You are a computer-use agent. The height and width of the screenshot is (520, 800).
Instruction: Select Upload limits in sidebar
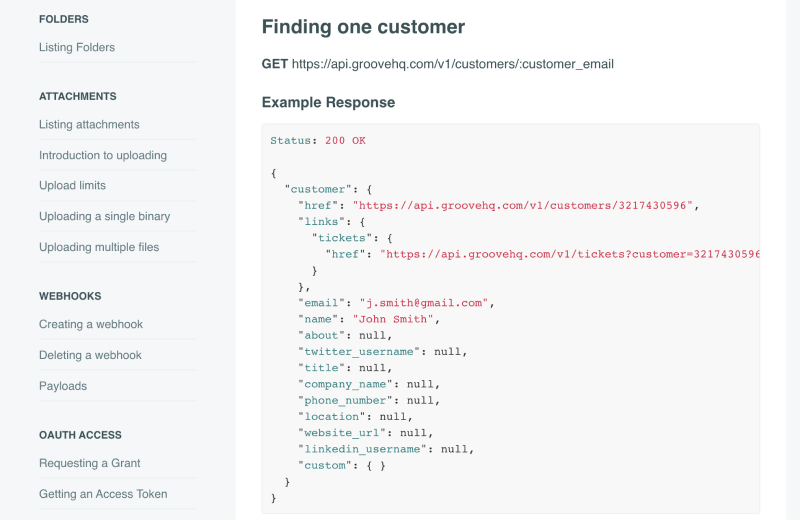(x=72, y=186)
